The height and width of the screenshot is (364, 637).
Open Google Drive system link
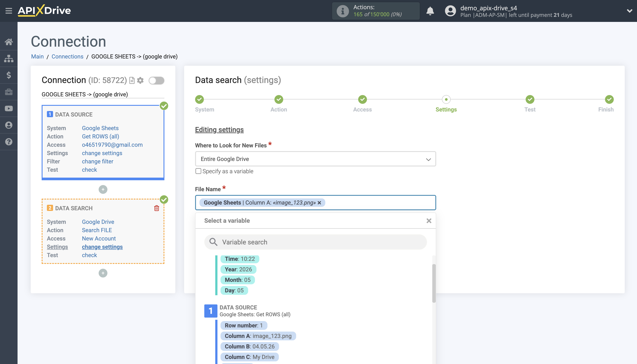[x=98, y=222]
